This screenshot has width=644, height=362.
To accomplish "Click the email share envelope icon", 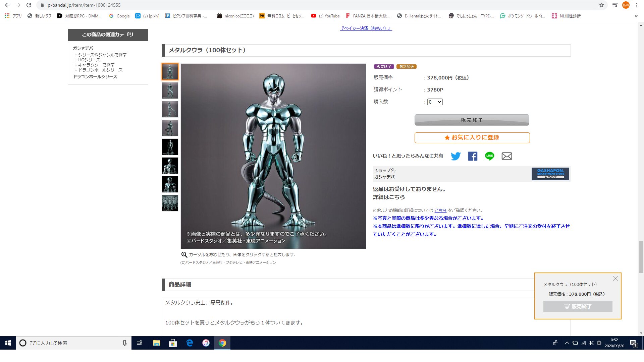I will [x=507, y=156].
